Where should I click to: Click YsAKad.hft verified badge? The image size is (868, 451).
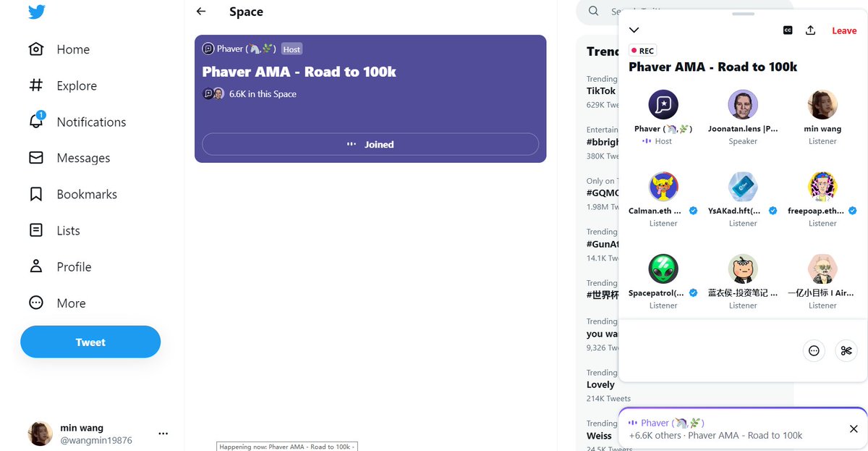[x=773, y=211]
